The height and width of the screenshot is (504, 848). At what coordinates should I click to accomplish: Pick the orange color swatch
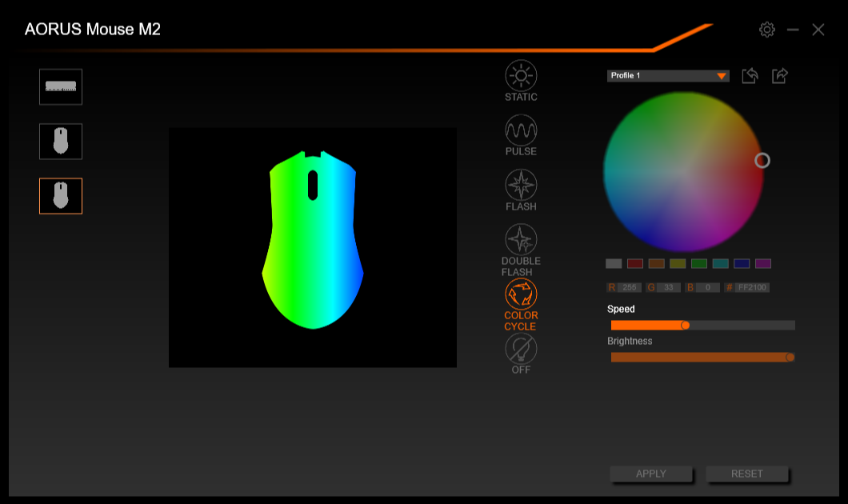657,263
